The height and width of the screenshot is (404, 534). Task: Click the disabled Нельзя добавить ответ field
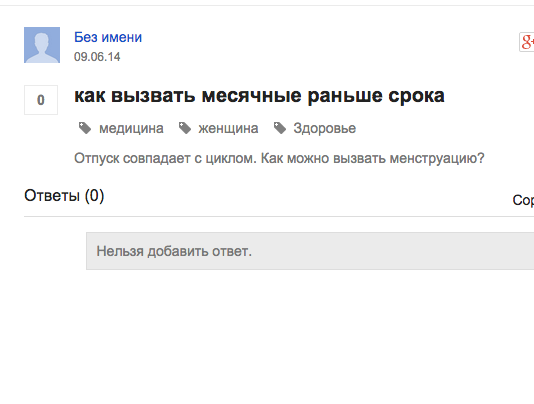pos(310,251)
